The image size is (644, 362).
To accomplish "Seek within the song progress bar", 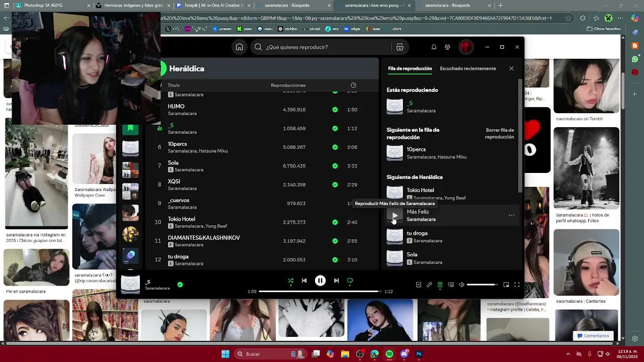I will (320, 291).
